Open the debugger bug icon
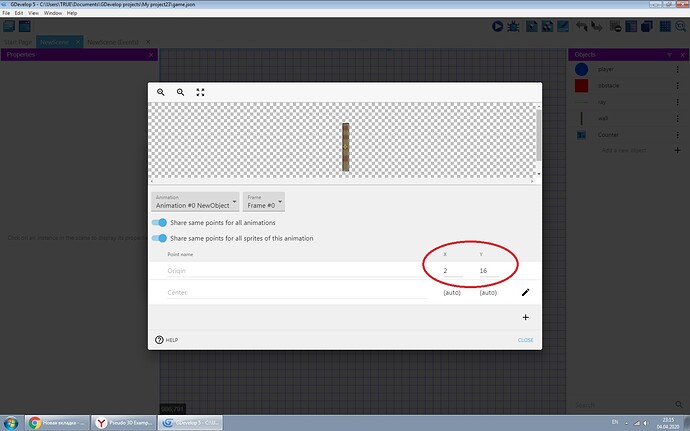This screenshot has height=431, width=690. [513, 26]
